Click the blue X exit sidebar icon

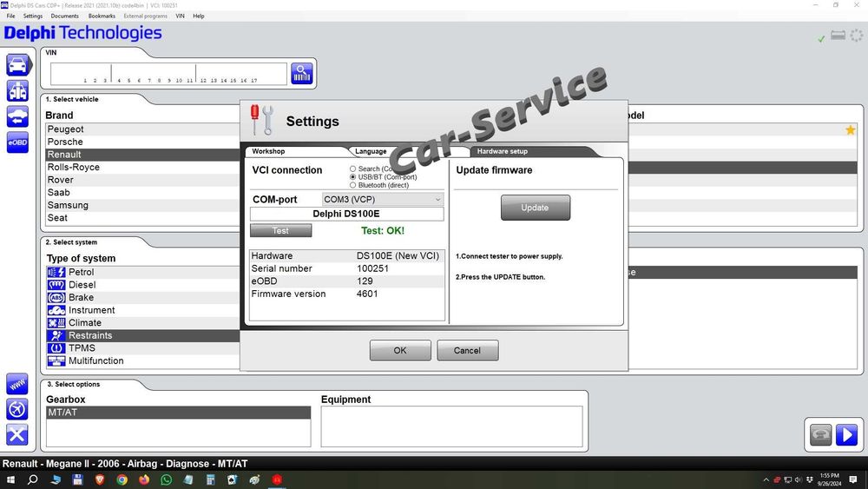coord(17,435)
